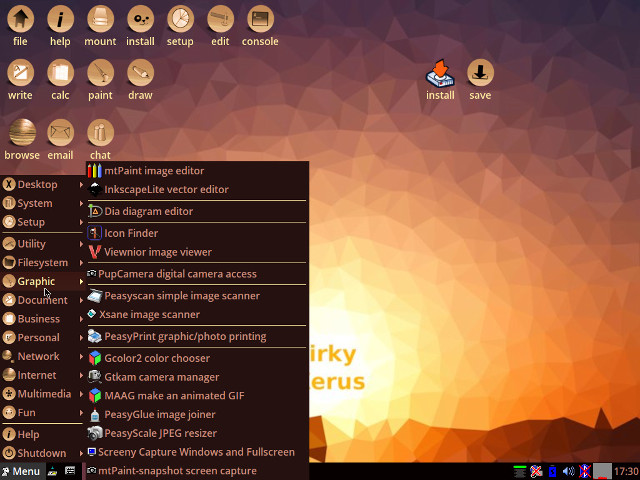Viewport: 640px width, 480px height.
Task: Expand the System submenu arrow
Action: point(81,203)
